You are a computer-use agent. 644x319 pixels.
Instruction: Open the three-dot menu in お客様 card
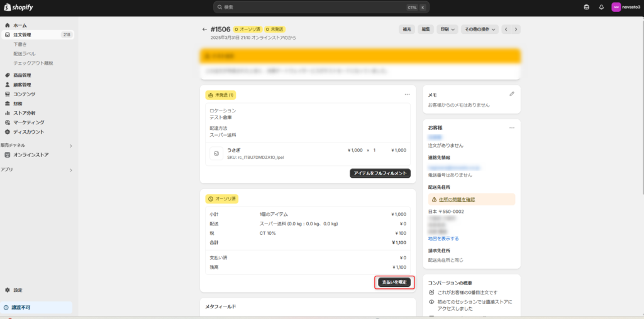[512, 127]
